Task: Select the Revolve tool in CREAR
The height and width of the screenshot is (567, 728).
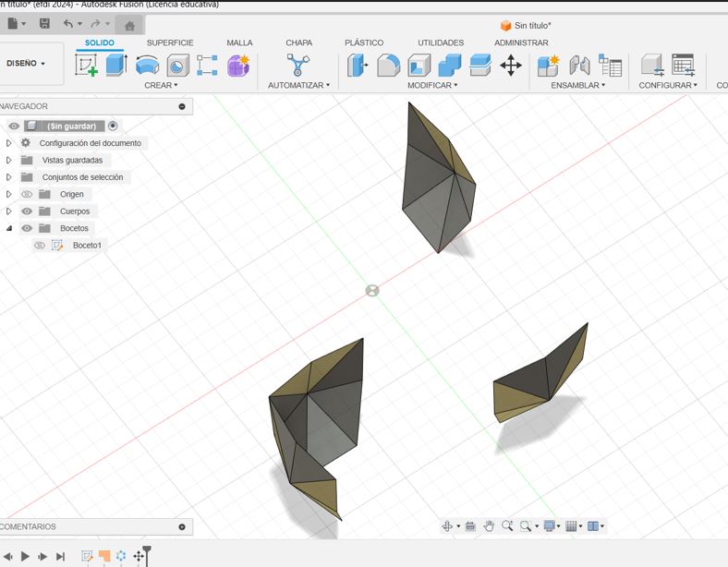Action: click(147, 65)
